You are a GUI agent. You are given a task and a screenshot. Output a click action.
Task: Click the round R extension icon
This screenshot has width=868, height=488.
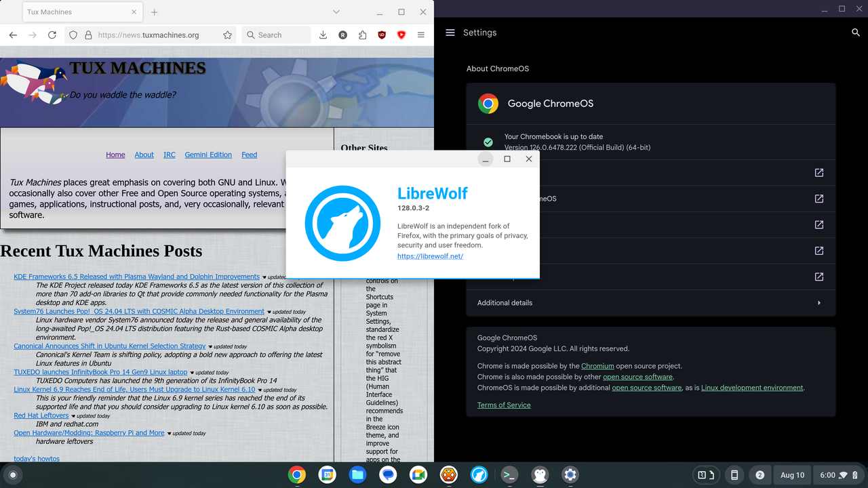[x=343, y=35]
